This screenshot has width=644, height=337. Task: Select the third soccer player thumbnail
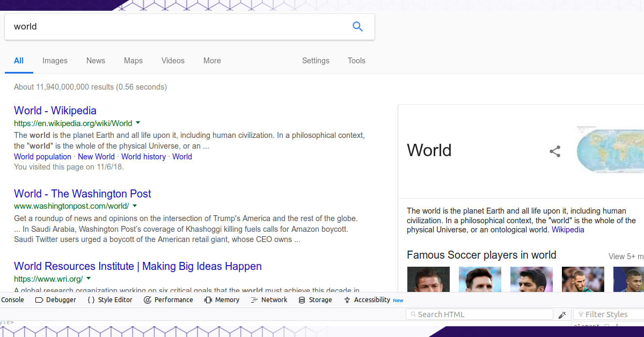pyautogui.click(x=531, y=280)
